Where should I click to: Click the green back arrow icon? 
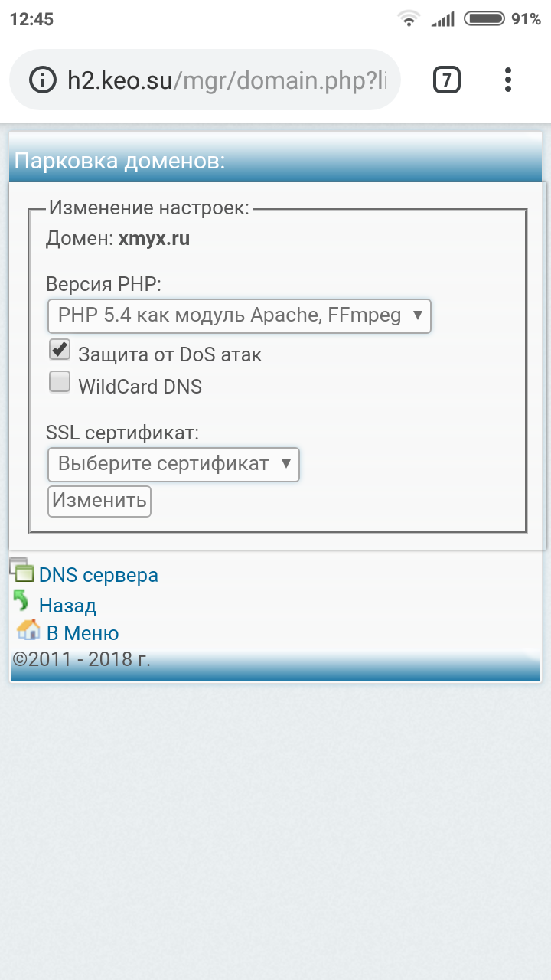[21, 602]
